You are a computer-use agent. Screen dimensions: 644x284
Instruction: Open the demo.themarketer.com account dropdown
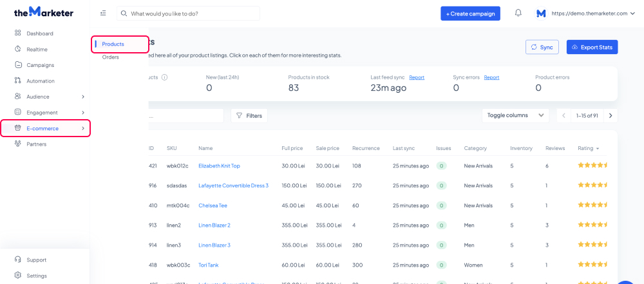594,13
